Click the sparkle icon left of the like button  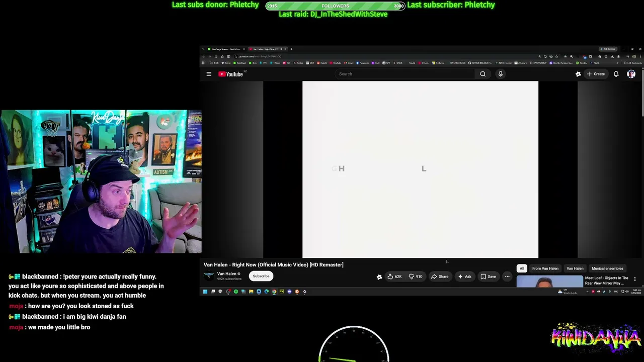click(x=379, y=277)
